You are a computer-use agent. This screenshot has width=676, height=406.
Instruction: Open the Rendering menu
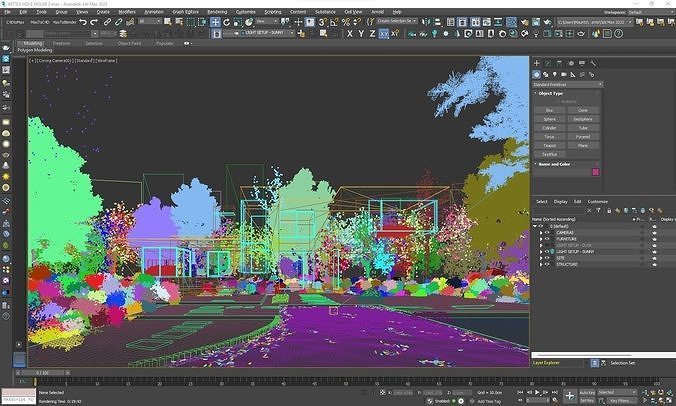pos(217,12)
